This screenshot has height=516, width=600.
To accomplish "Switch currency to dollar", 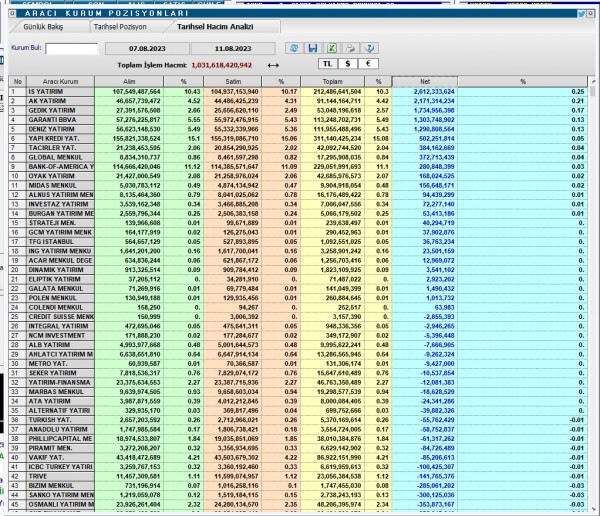I will click(347, 64).
